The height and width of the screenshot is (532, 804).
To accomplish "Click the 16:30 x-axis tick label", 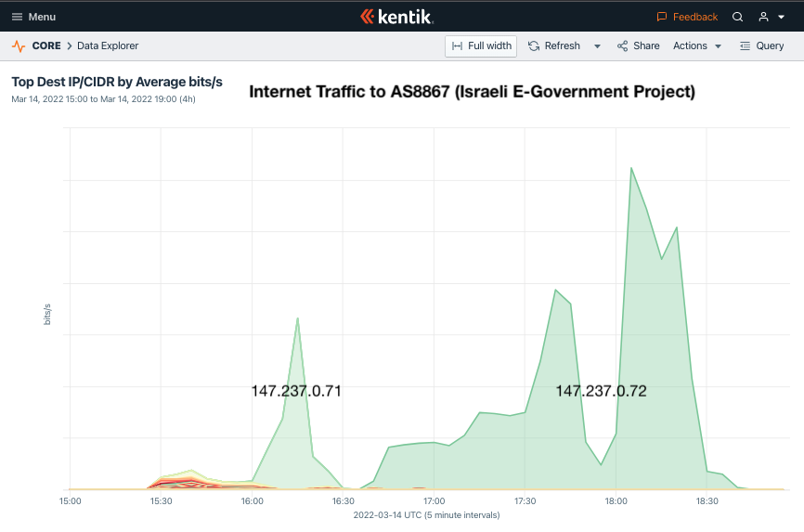I will (343, 501).
